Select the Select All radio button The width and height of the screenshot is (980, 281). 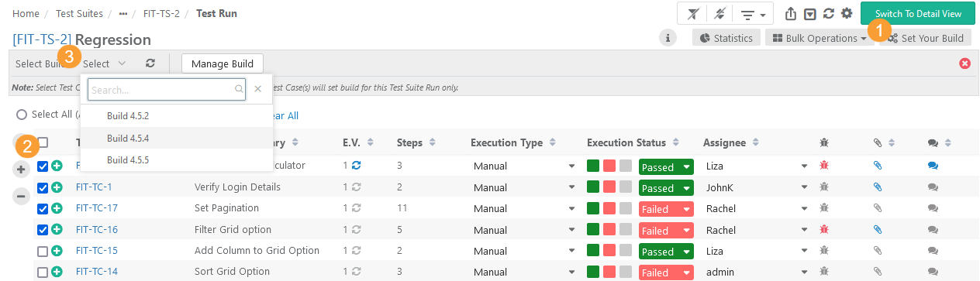tap(22, 115)
